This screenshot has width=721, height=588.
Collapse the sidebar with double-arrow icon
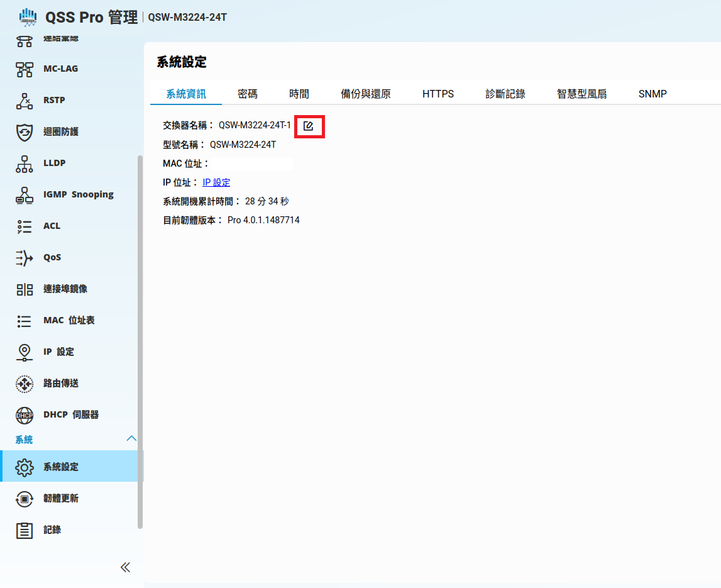click(x=125, y=567)
